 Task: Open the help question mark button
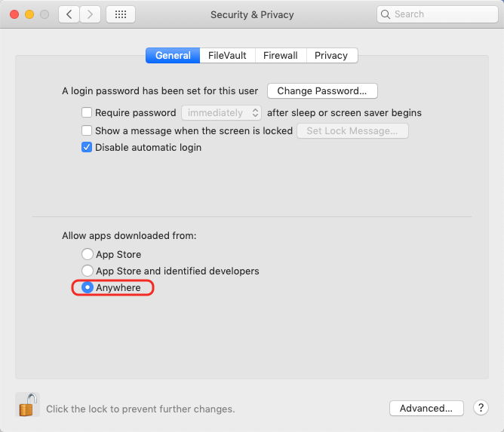481,408
